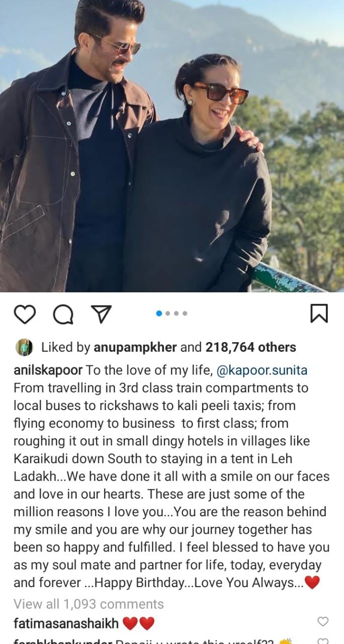View the 218,764 others who liked

(250, 347)
